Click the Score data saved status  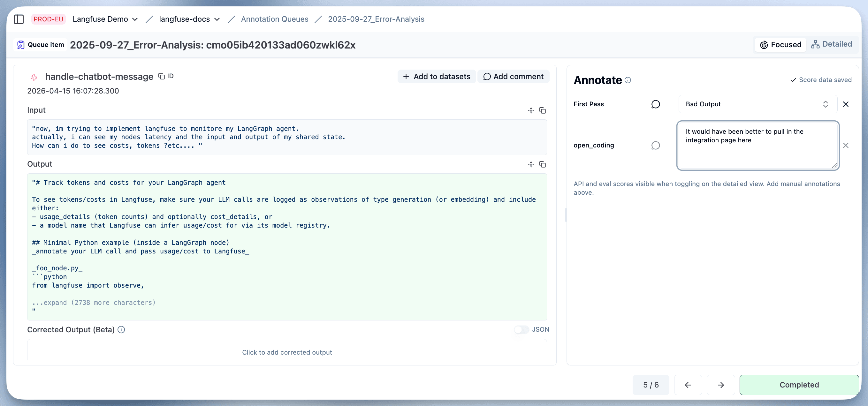pyautogui.click(x=821, y=80)
